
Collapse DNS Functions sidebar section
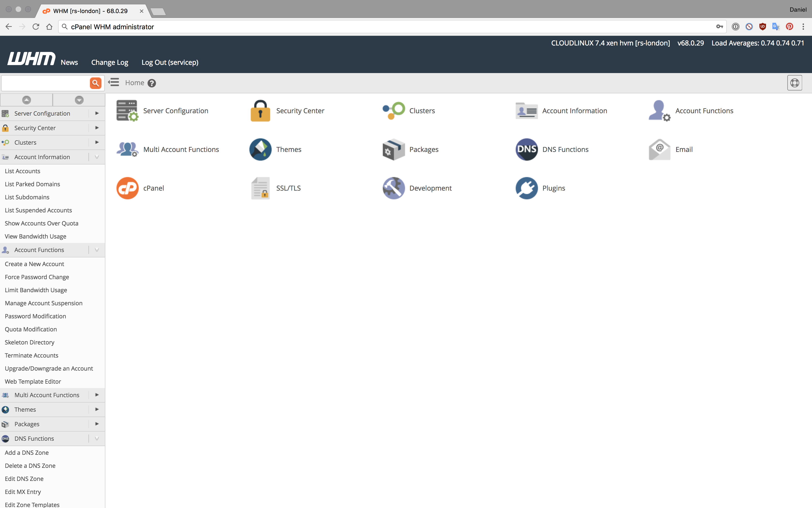pyautogui.click(x=97, y=438)
